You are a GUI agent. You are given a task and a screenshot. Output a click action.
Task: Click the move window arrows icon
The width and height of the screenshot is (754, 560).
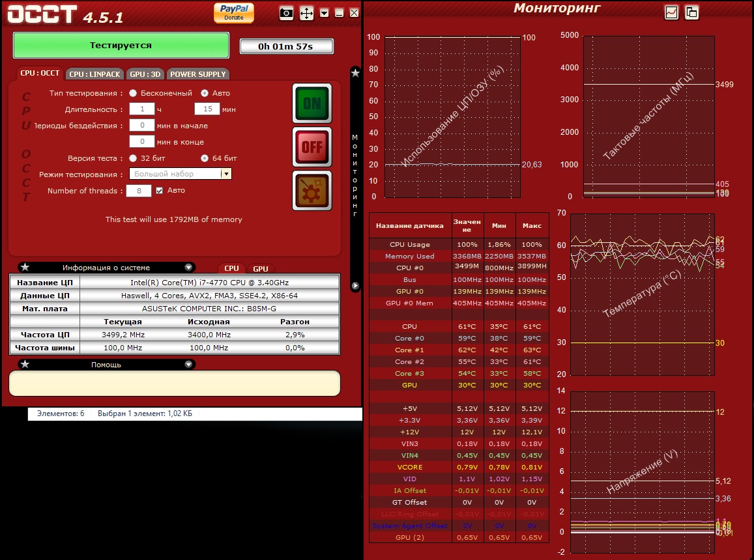[306, 13]
